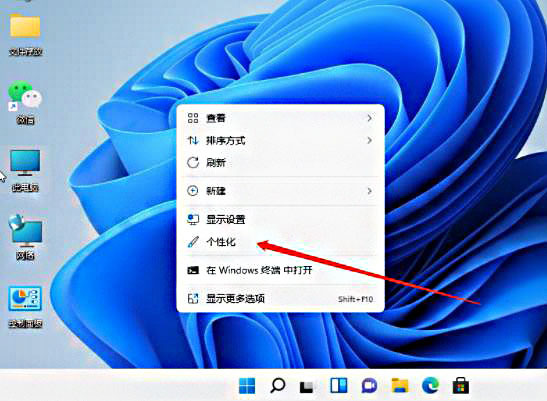Open Task View on the taskbar
The width and height of the screenshot is (547, 401).
click(x=308, y=387)
